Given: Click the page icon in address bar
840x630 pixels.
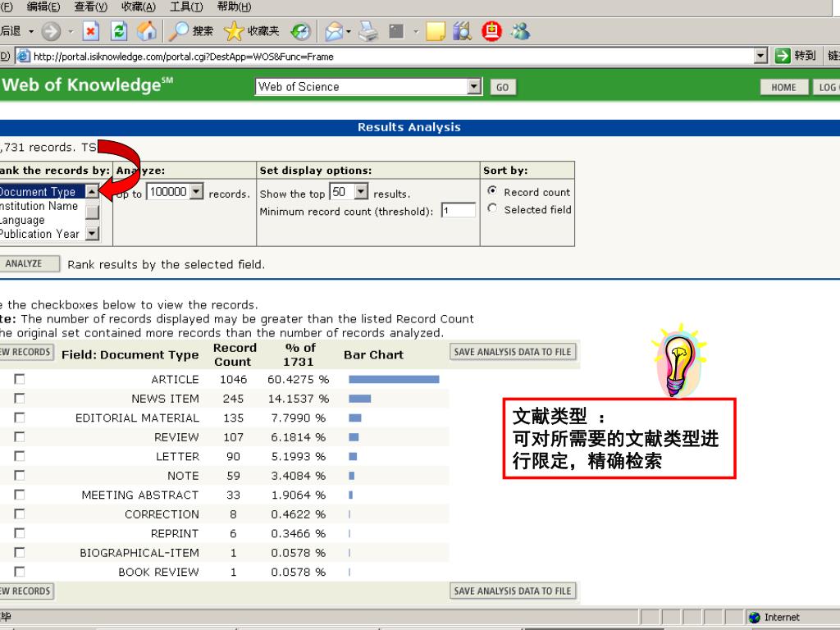Looking at the screenshot, I should pos(22,57).
